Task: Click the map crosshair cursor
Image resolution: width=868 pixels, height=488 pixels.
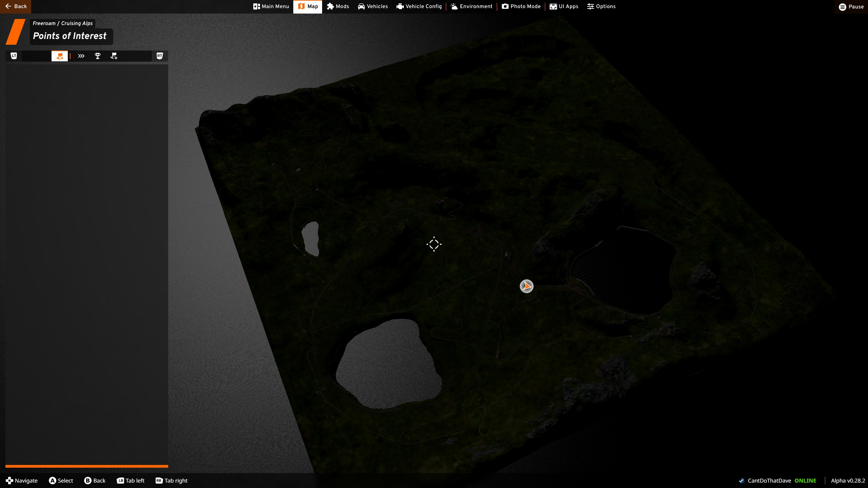Action: [434, 244]
